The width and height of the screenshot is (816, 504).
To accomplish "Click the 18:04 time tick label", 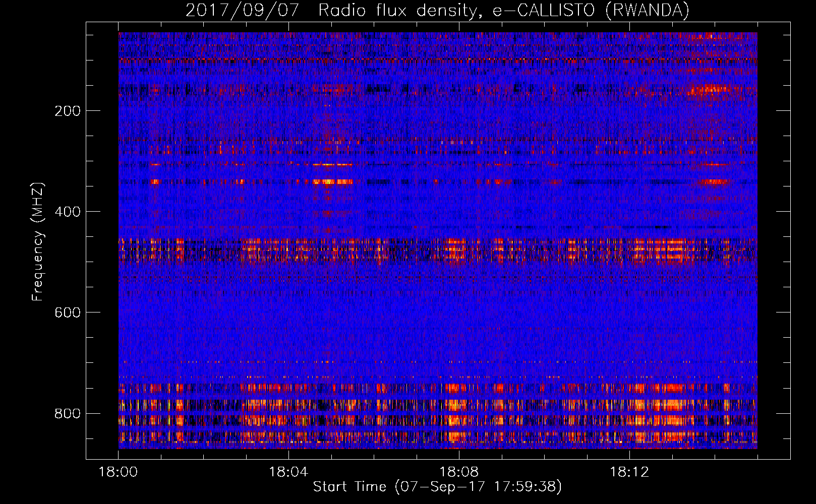I will (x=288, y=472).
